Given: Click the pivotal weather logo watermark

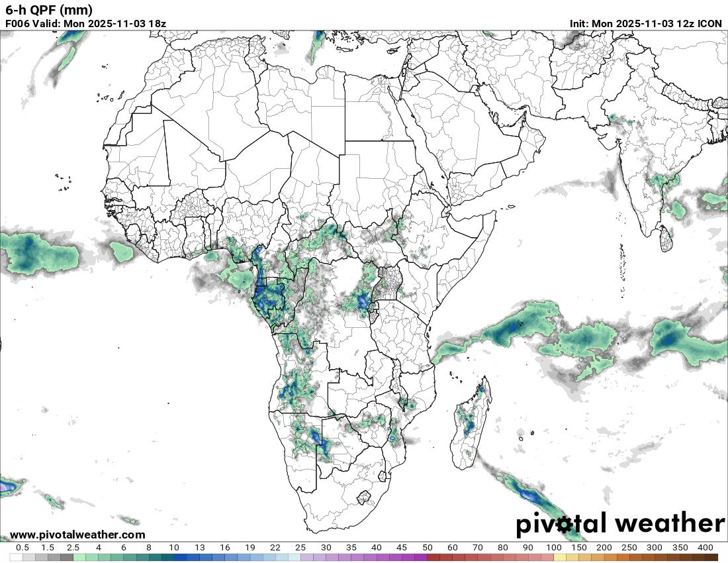Looking at the screenshot, I should pos(620,523).
